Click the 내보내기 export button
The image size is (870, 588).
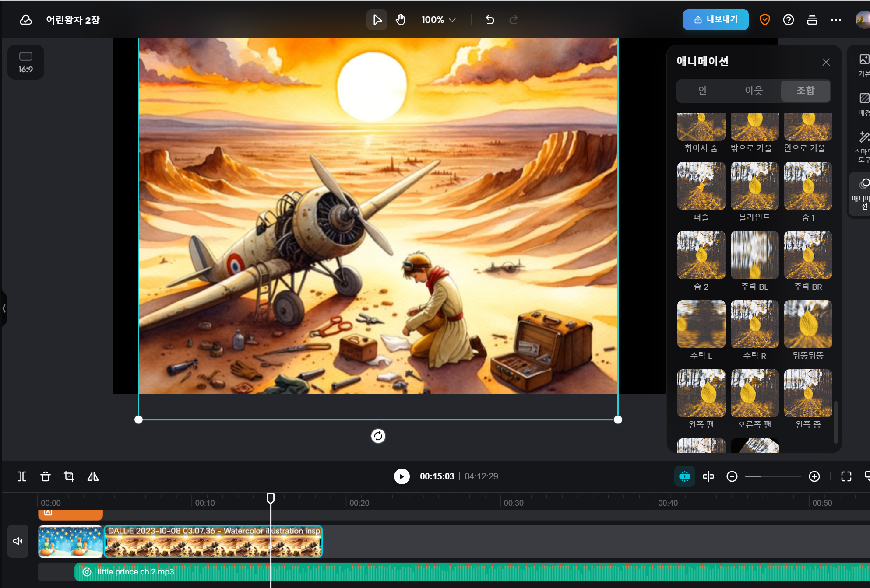click(715, 19)
